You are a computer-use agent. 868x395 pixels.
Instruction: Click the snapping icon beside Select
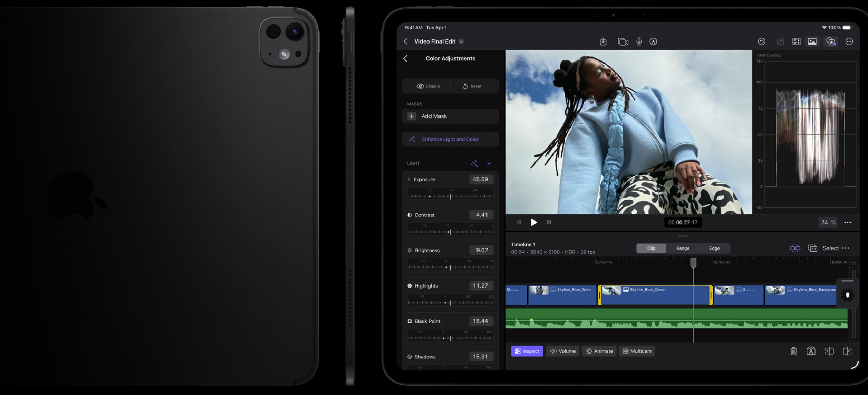click(x=795, y=248)
